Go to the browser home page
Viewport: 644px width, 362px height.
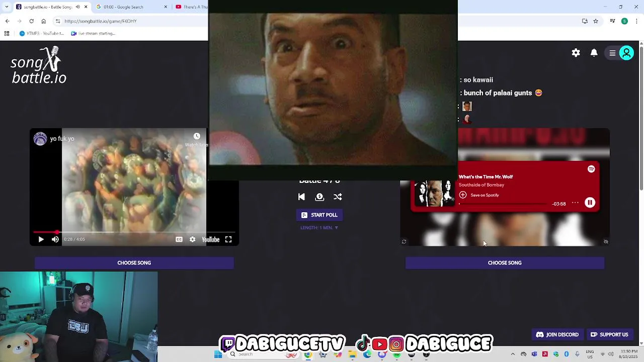point(43,21)
